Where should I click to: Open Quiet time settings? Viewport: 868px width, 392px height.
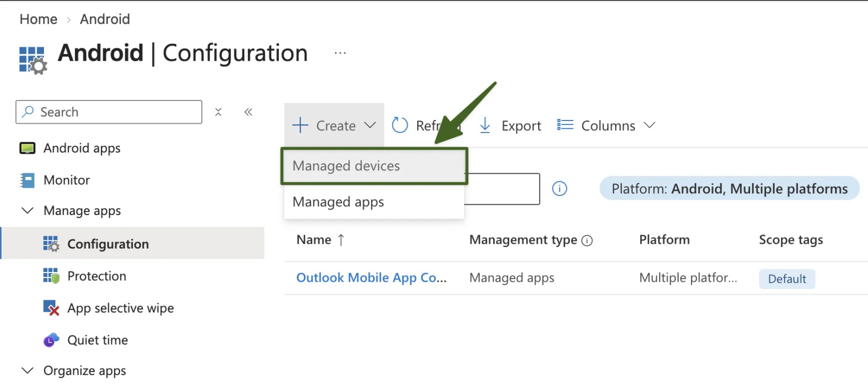pyautogui.click(x=98, y=340)
